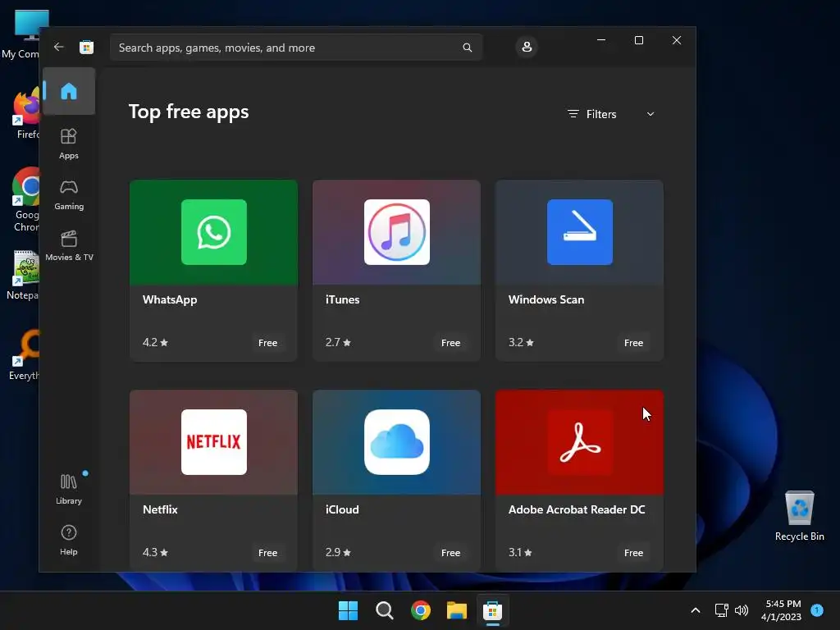Click the 3.2 rating of Windows Scan
This screenshot has height=630, width=840.
521,342
